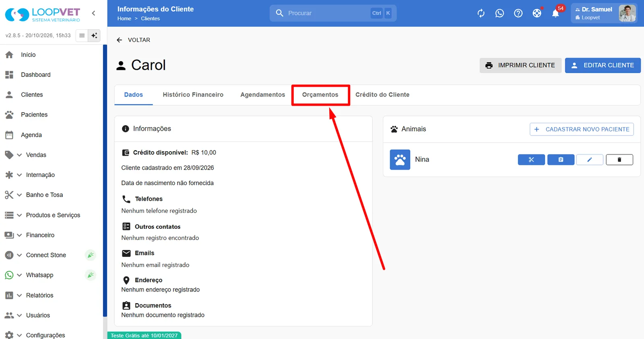Open Agenda in the sidebar
This screenshot has height=339, width=644.
[x=31, y=135]
